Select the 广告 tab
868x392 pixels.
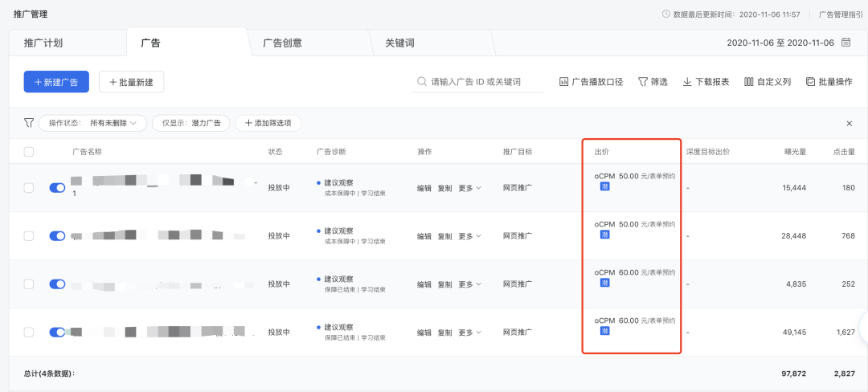click(x=150, y=43)
